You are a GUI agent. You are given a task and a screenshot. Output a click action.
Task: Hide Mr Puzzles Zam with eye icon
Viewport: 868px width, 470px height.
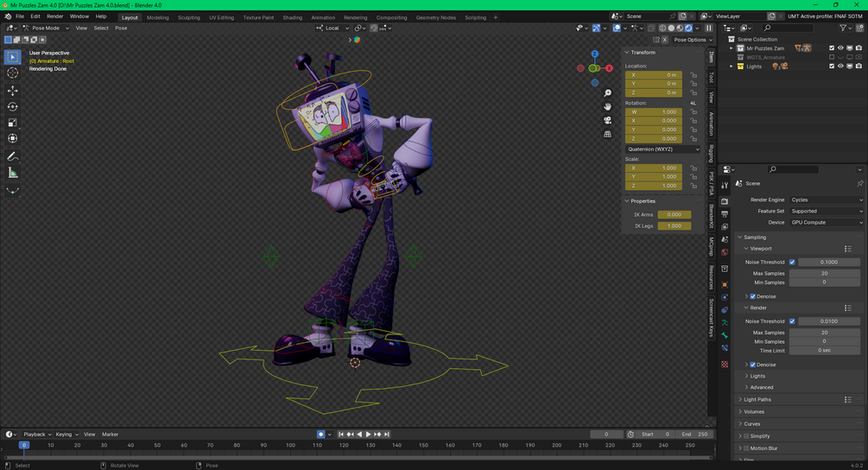(x=840, y=48)
